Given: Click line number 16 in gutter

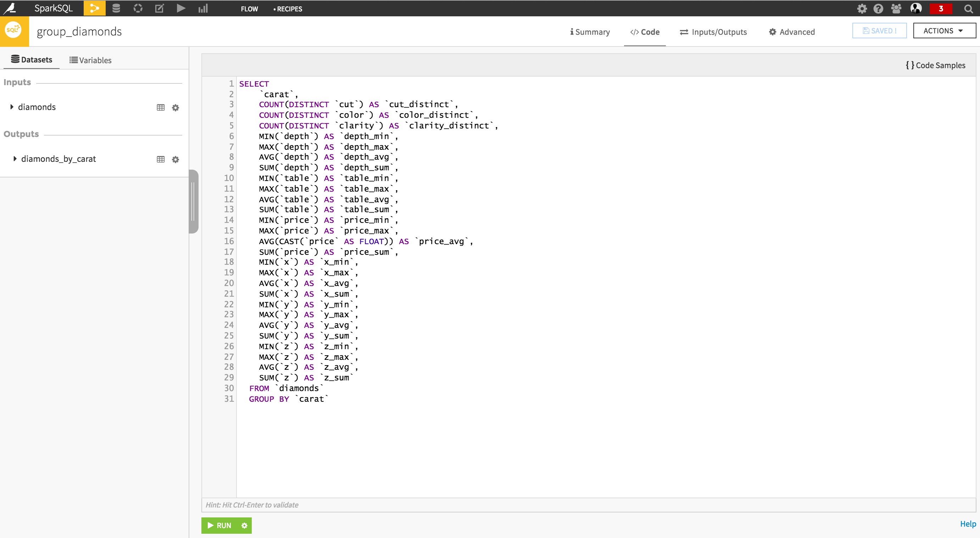Looking at the screenshot, I should (229, 241).
